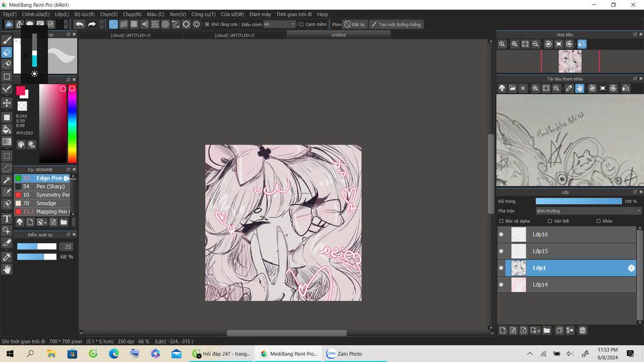This screenshot has width=644, height=362.
Task: Delete the layer with trash icon
Action: 582,331
